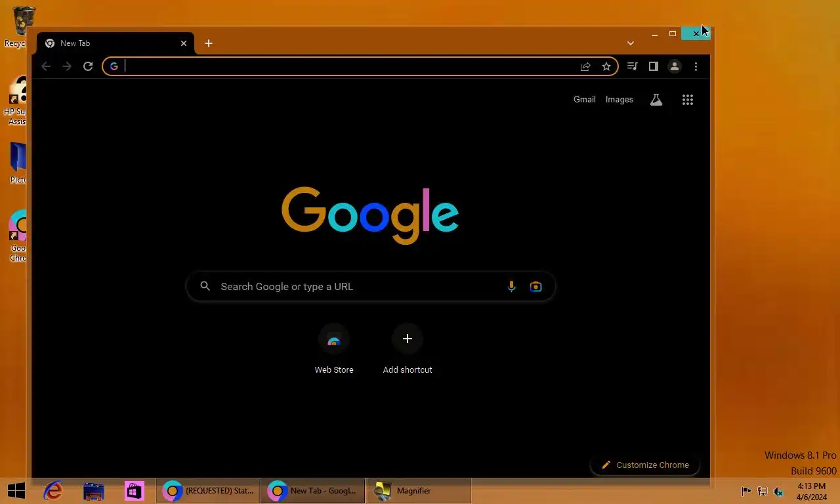Image resolution: width=840 pixels, height=504 pixels.
Task: Open the Gmail link
Action: point(585,100)
